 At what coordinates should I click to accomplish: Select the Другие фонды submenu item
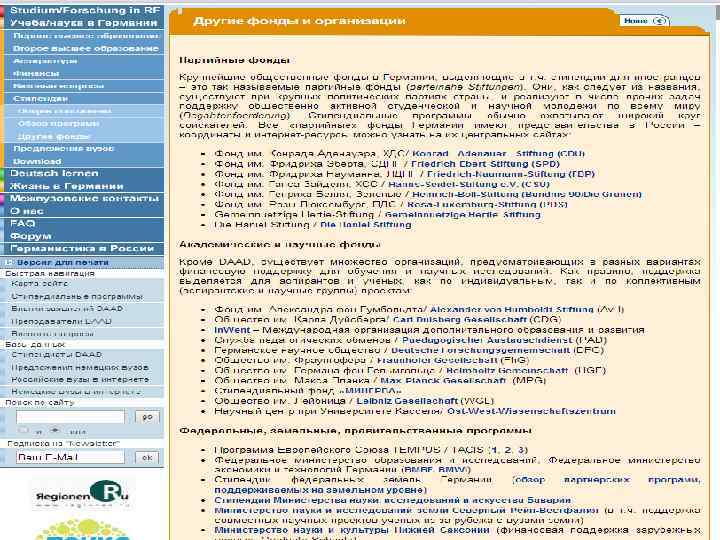tap(54, 136)
